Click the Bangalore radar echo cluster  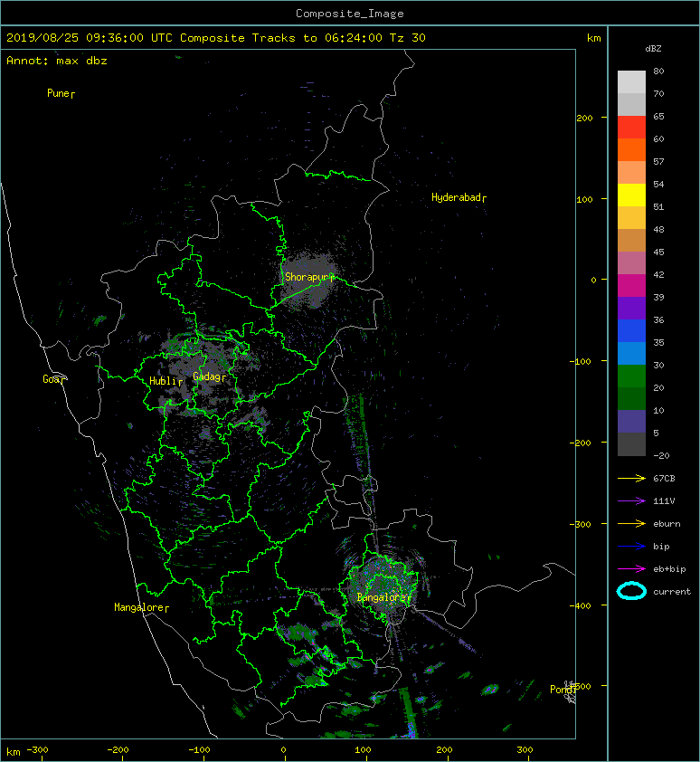pyautogui.click(x=383, y=586)
